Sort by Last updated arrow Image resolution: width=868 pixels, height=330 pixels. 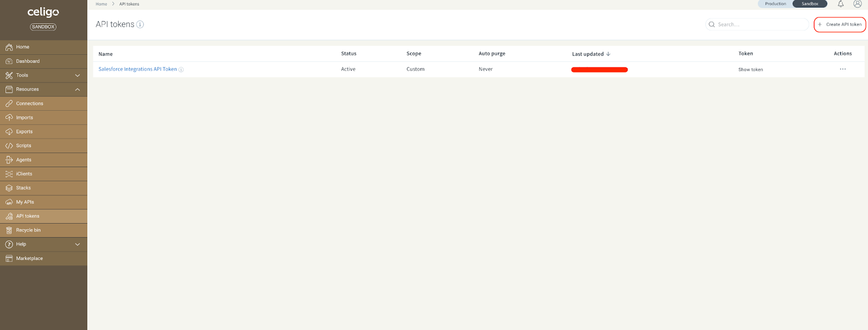pos(608,54)
